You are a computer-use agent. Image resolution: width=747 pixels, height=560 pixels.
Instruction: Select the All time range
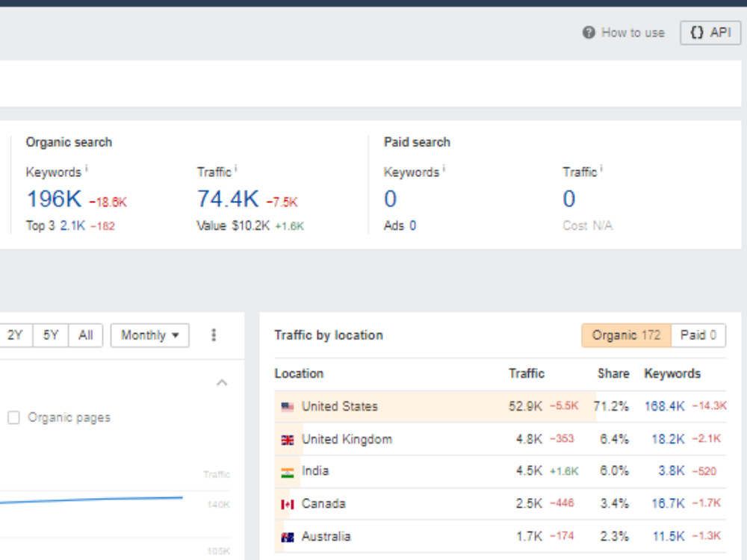86,335
